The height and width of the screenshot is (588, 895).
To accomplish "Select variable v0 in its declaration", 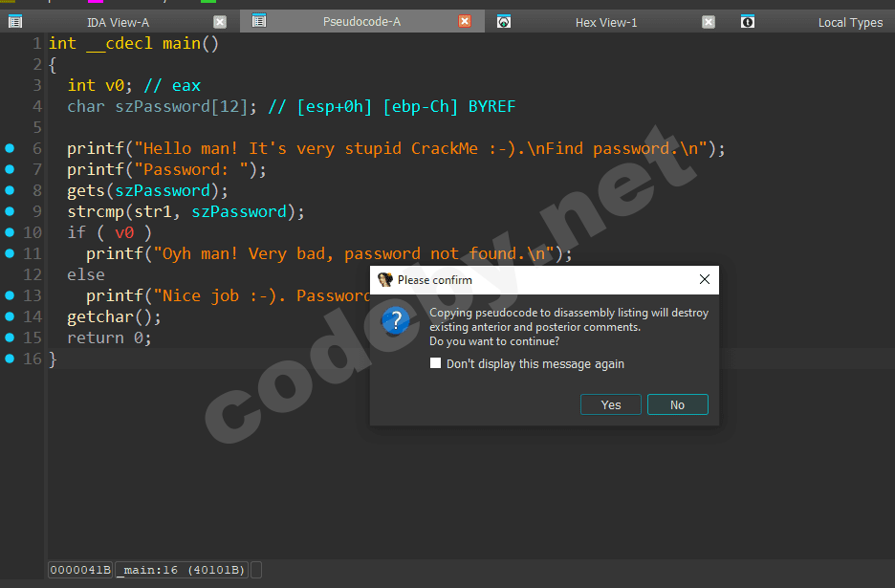I will tap(115, 86).
